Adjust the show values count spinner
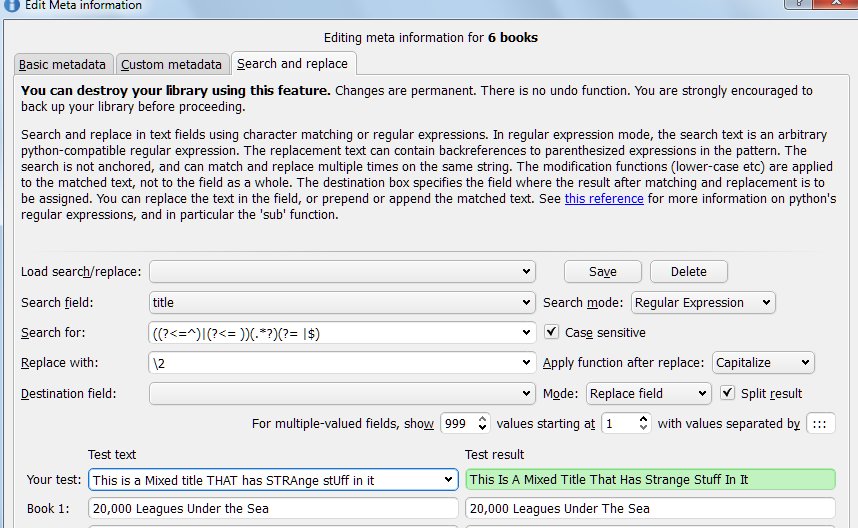Viewport: 858px width, 528px height. 464,423
